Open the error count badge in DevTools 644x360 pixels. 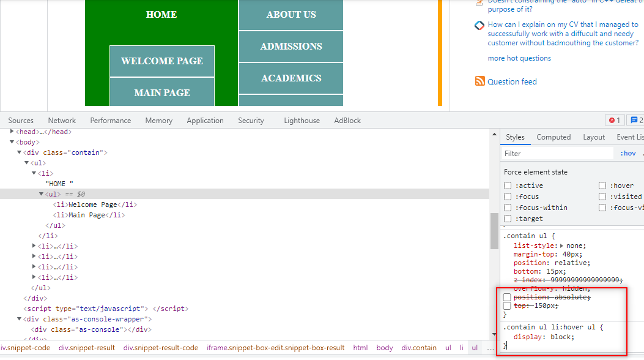tap(615, 121)
